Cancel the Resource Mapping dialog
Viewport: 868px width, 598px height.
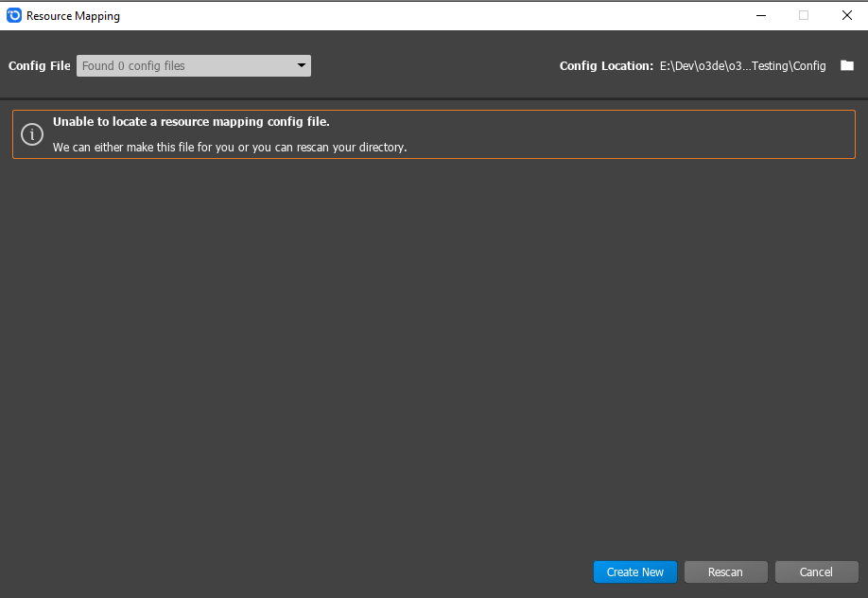click(816, 572)
